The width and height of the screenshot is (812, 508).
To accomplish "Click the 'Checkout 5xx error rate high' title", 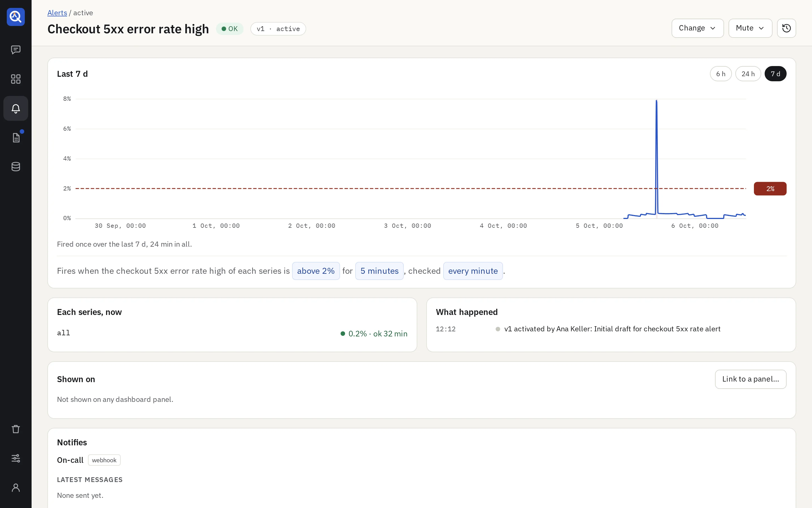I will click(x=128, y=29).
